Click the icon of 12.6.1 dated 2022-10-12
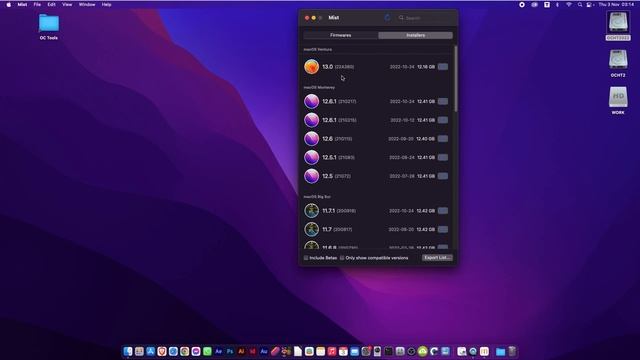Viewport: 640px width, 360px height. pyautogui.click(x=311, y=120)
